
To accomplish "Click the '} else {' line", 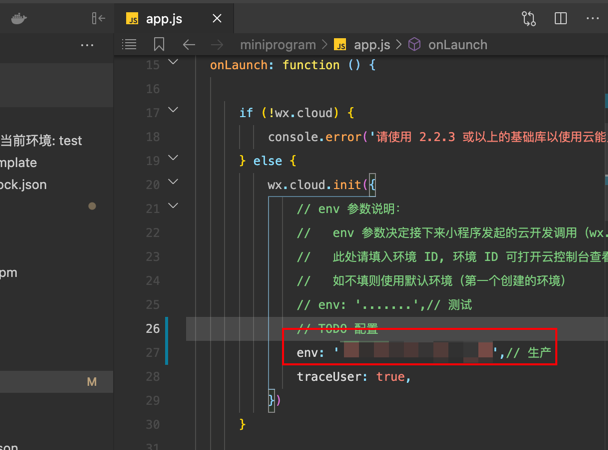I will pos(268,161).
